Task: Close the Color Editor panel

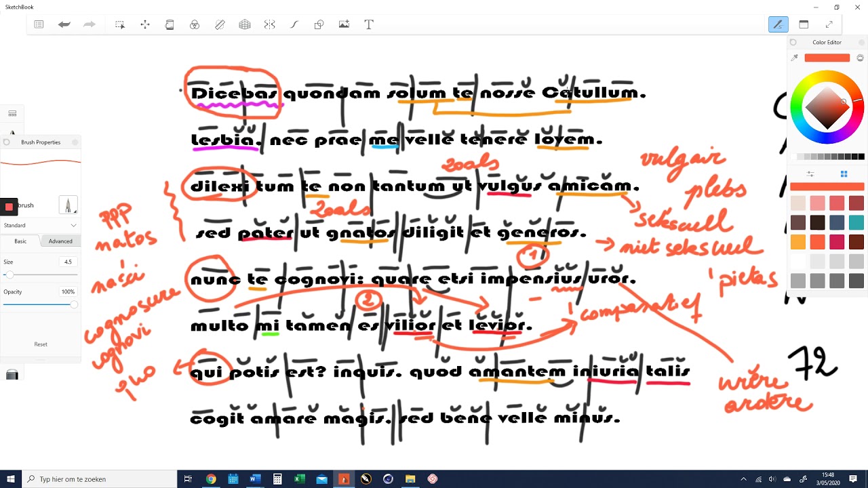Action: pyautogui.click(x=862, y=42)
